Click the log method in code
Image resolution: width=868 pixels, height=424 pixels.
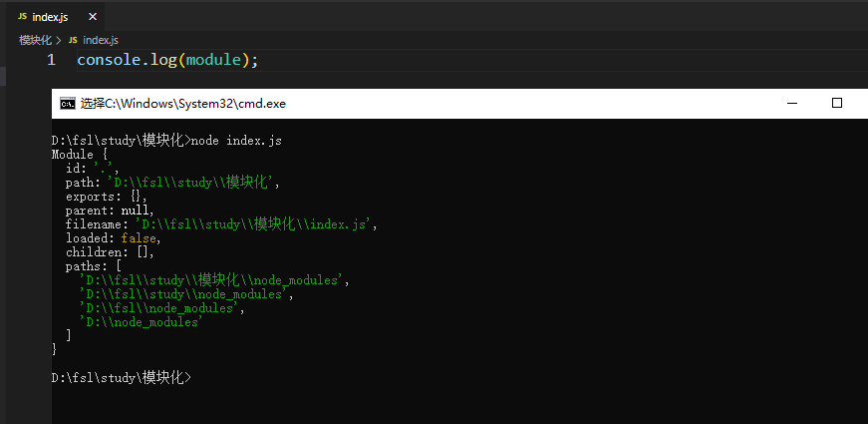click(x=162, y=60)
